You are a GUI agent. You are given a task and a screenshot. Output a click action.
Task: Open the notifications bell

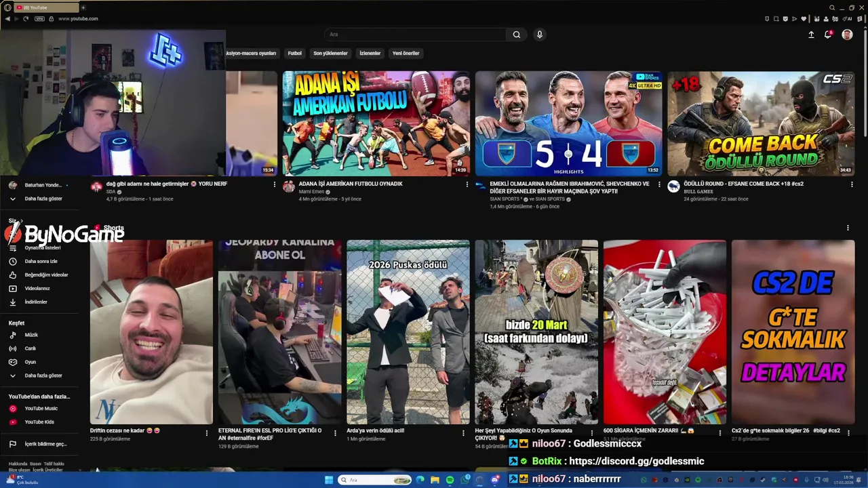point(828,35)
